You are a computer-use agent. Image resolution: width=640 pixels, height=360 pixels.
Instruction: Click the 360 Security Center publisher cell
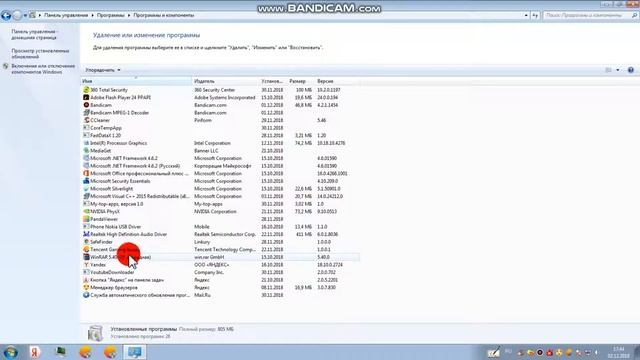pyautogui.click(x=214, y=90)
